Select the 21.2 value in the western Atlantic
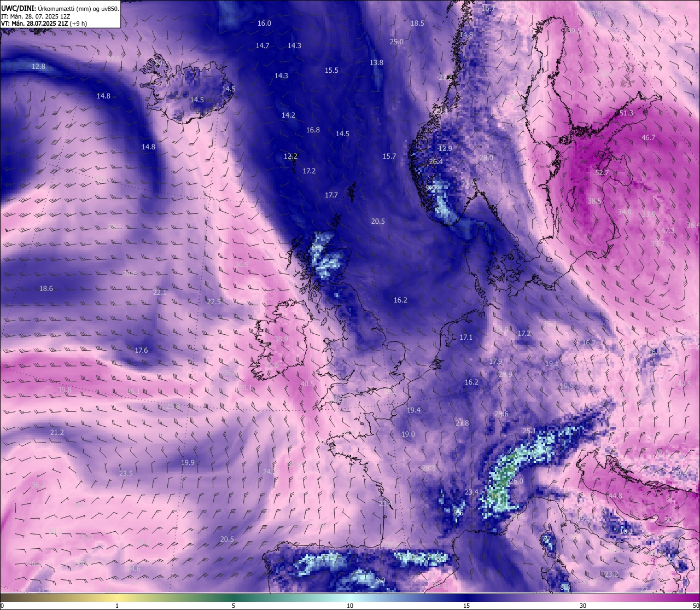700x610 pixels. point(57,432)
